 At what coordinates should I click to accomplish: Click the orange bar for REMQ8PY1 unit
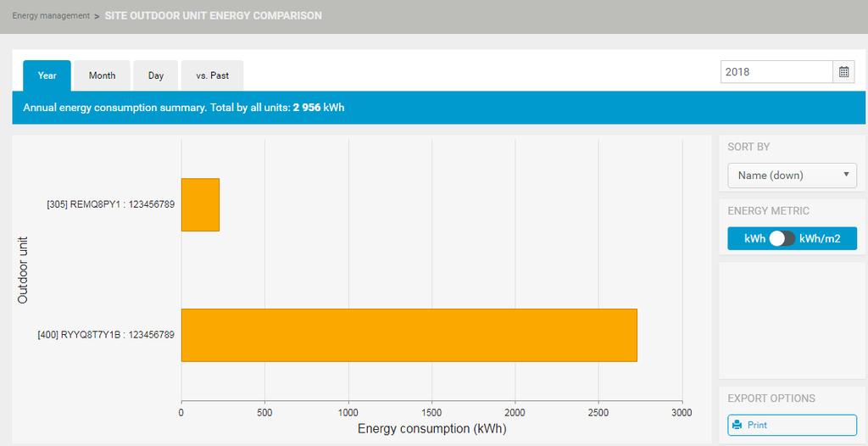pyautogui.click(x=200, y=204)
